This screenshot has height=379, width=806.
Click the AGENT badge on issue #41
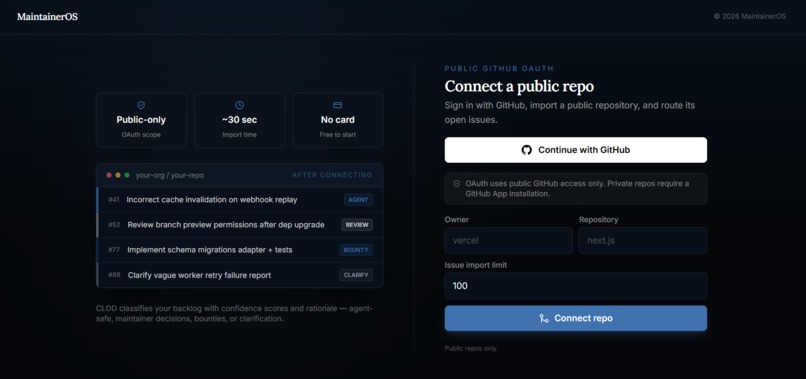(x=358, y=200)
